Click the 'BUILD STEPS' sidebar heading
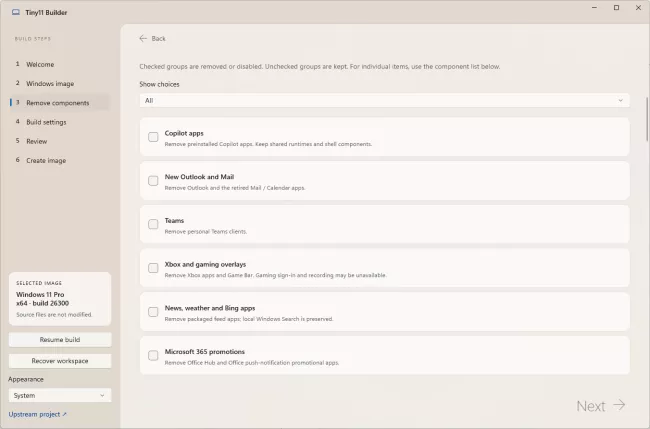This screenshot has width=650, height=429. coord(33,39)
